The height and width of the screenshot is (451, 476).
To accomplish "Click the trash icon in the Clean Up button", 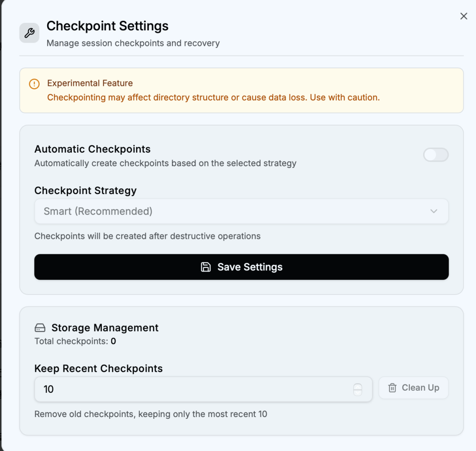I will coord(392,388).
